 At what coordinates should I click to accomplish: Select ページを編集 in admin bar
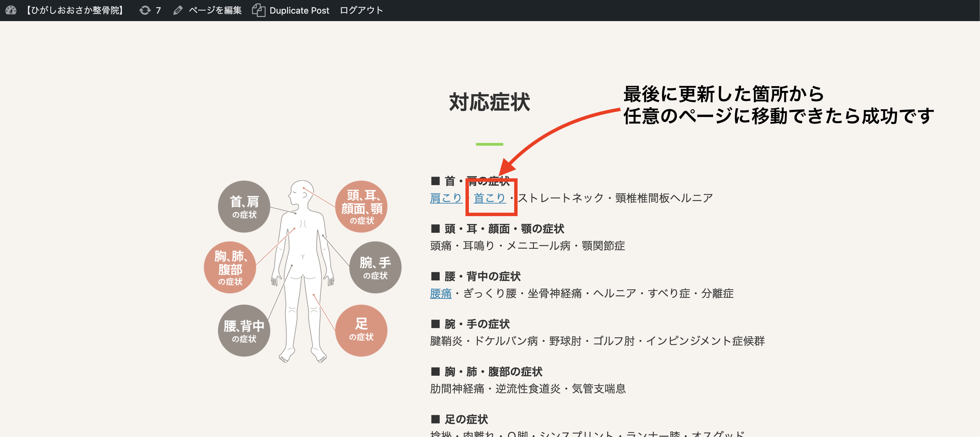tap(215, 10)
